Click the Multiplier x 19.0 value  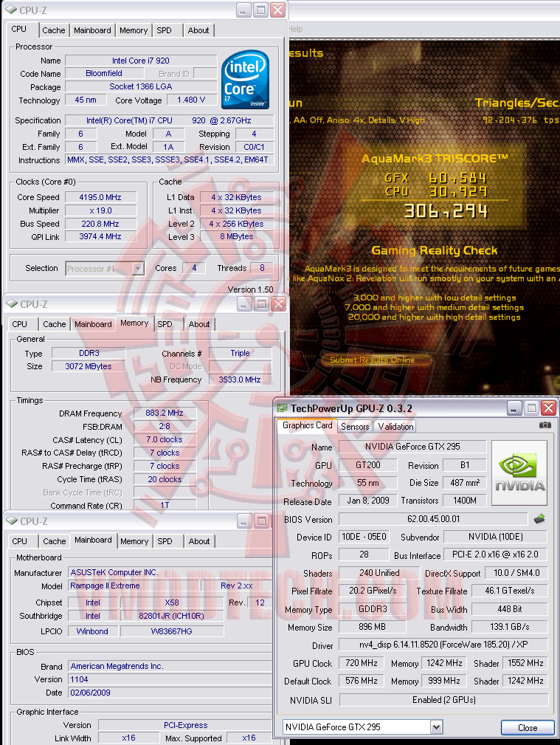click(100, 210)
